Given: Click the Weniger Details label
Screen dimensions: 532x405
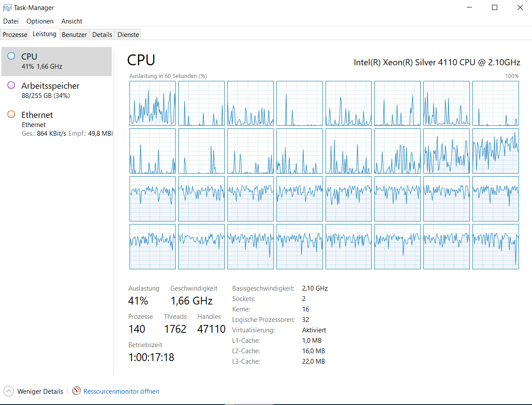Looking at the screenshot, I should click(x=40, y=392).
